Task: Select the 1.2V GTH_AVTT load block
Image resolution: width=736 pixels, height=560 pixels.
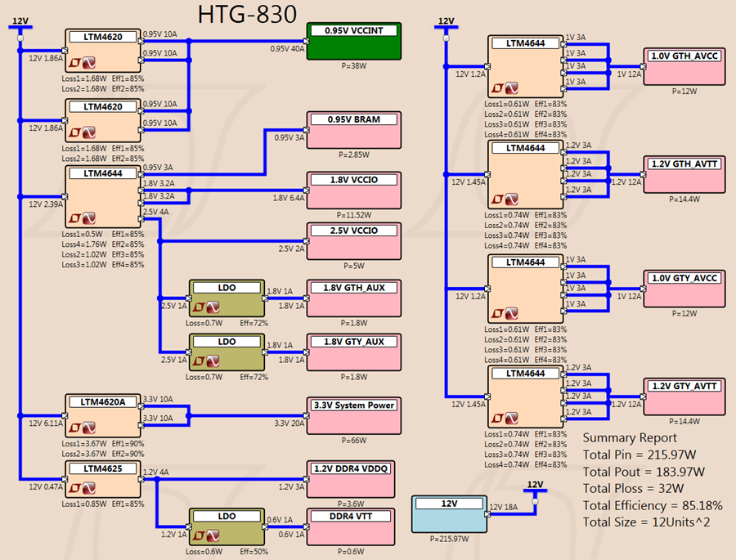Action: [x=684, y=175]
